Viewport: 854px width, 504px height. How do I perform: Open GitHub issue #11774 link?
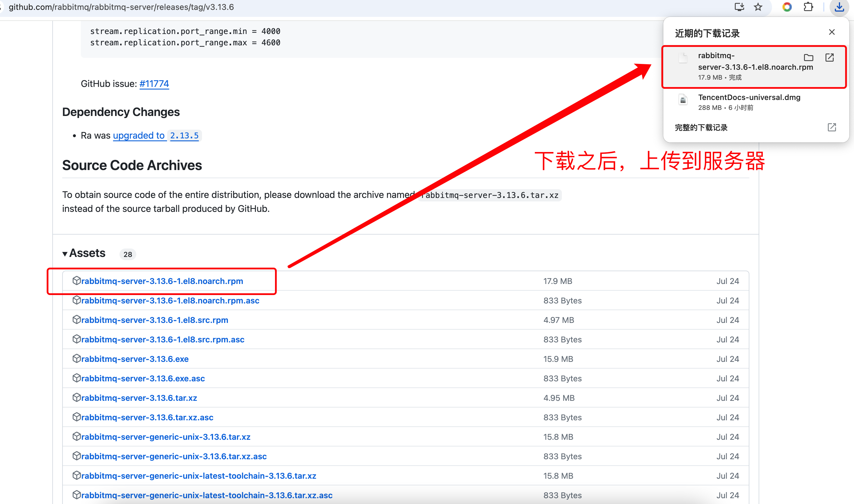(x=154, y=83)
